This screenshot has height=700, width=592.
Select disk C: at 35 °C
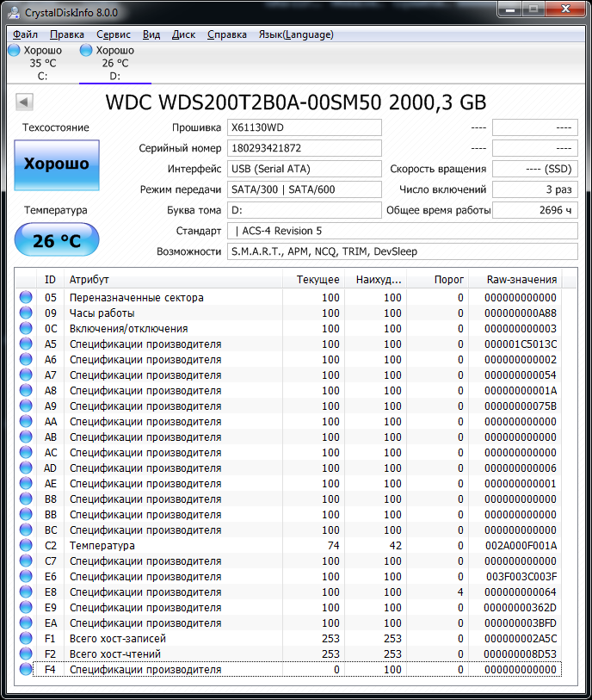tap(42, 63)
